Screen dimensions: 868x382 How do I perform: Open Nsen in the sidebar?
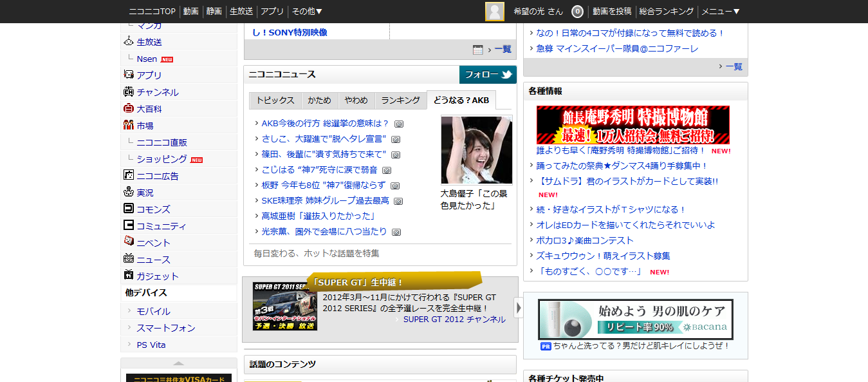coord(147,59)
